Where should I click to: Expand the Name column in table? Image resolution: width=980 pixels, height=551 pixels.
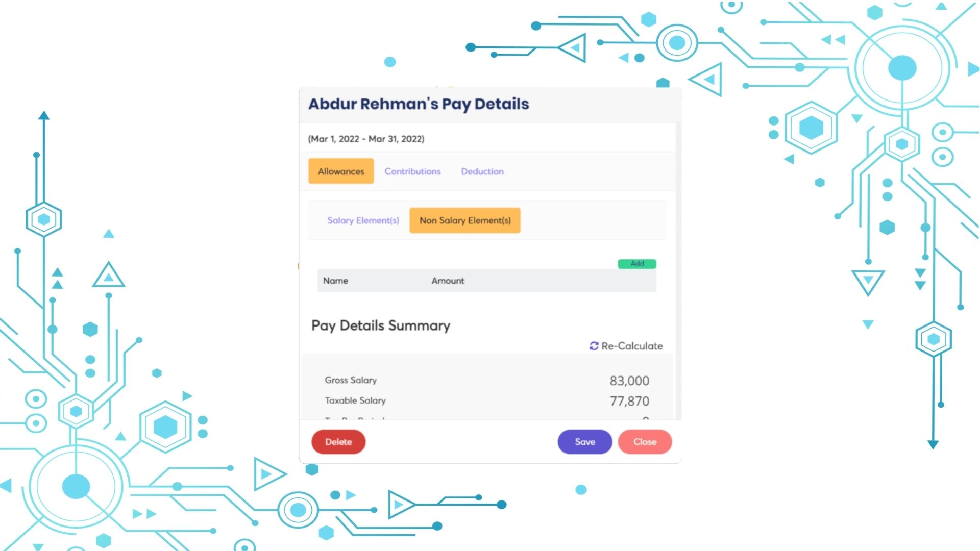click(x=425, y=281)
